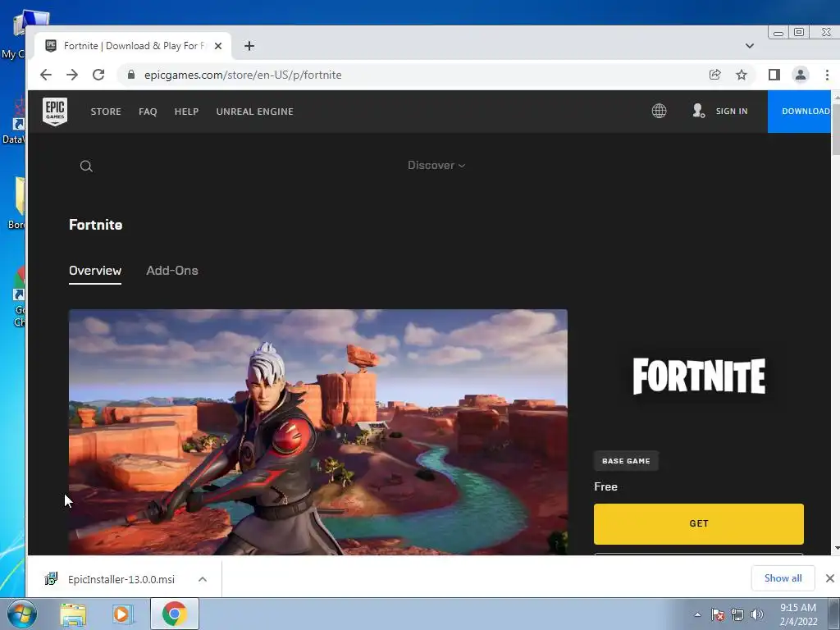Click Show all downloads button
The image size is (840, 630).
coord(783,578)
